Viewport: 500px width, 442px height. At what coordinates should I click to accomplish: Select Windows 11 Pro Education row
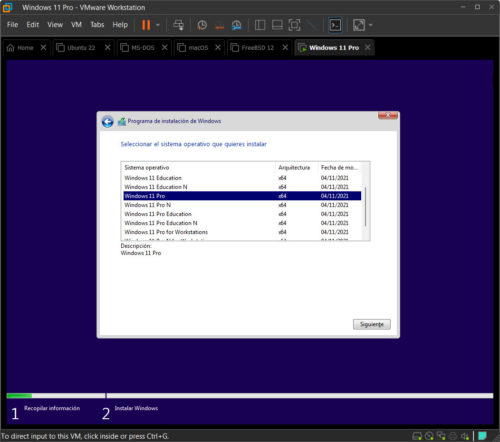pos(242,214)
